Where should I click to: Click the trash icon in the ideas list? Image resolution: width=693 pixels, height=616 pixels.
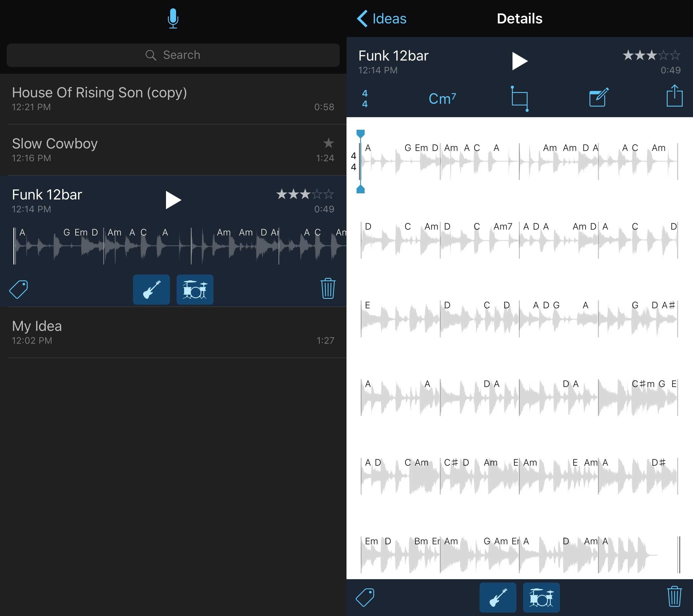point(328,288)
